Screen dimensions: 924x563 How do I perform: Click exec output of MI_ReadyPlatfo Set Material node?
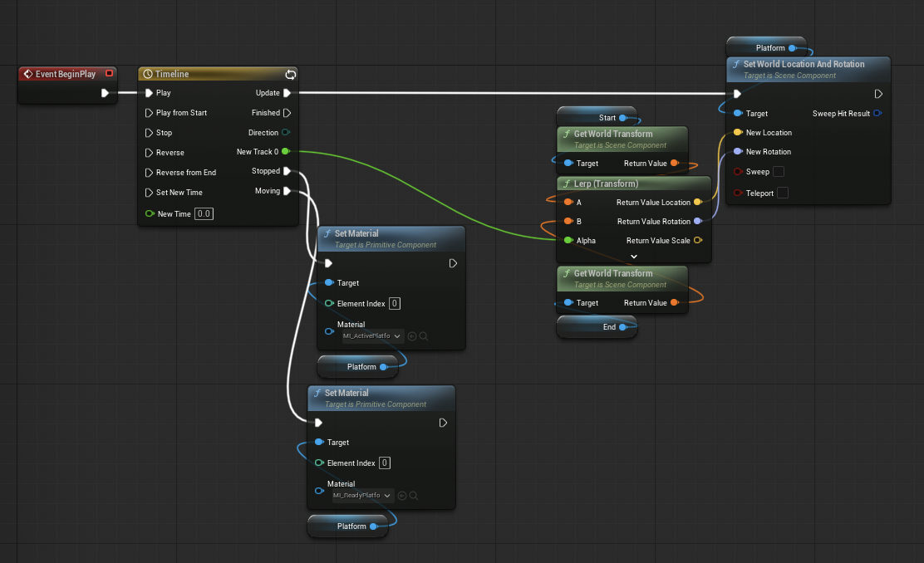(443, 423)
